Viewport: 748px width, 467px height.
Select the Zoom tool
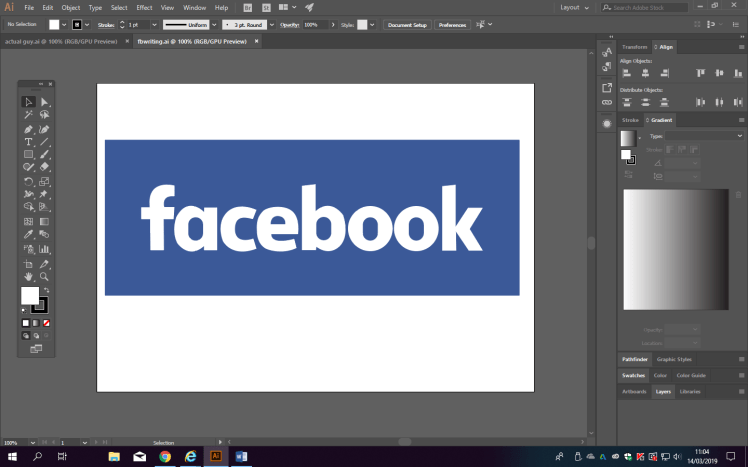(x=44, y=277)
